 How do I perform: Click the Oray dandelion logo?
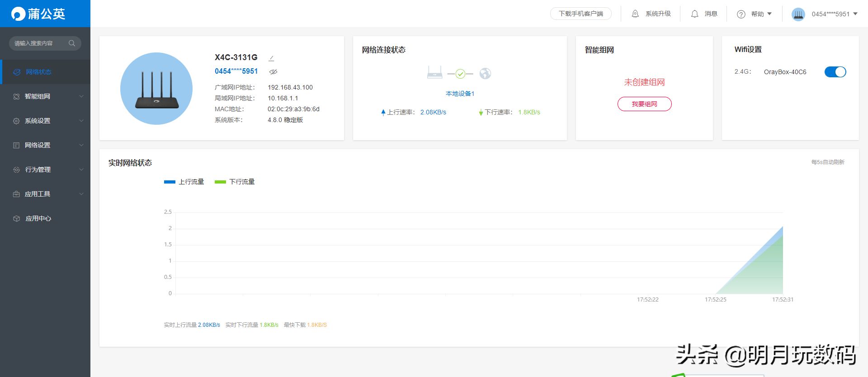point(18,14)
